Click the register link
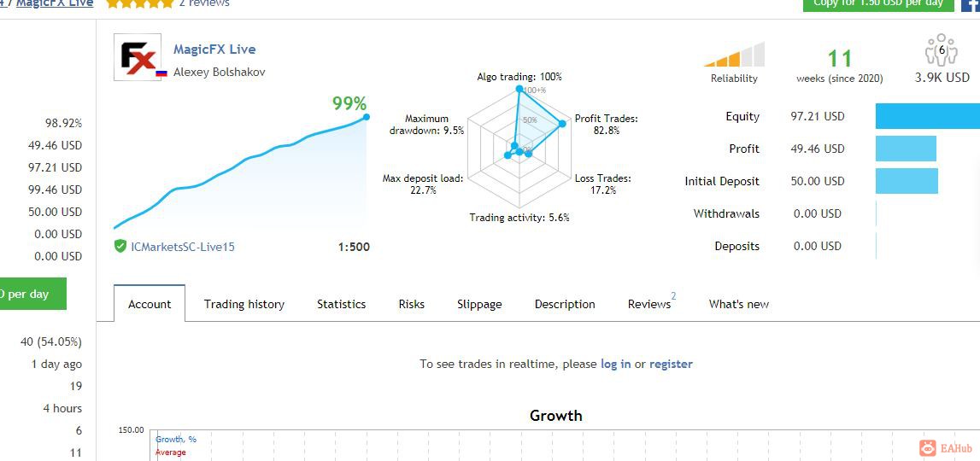 coord(671,364)
